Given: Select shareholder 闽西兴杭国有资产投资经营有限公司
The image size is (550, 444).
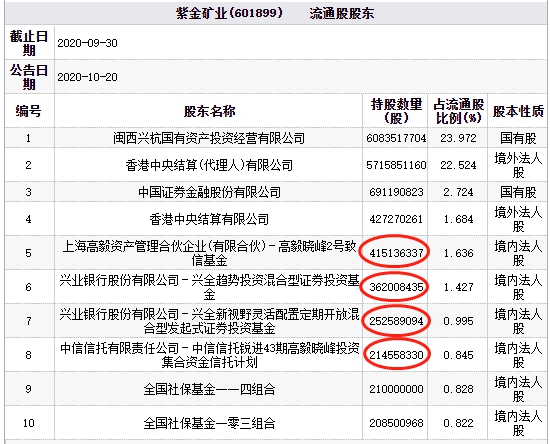Looking at the screenshot, I should pyautogui.click(x=209, y=138).
